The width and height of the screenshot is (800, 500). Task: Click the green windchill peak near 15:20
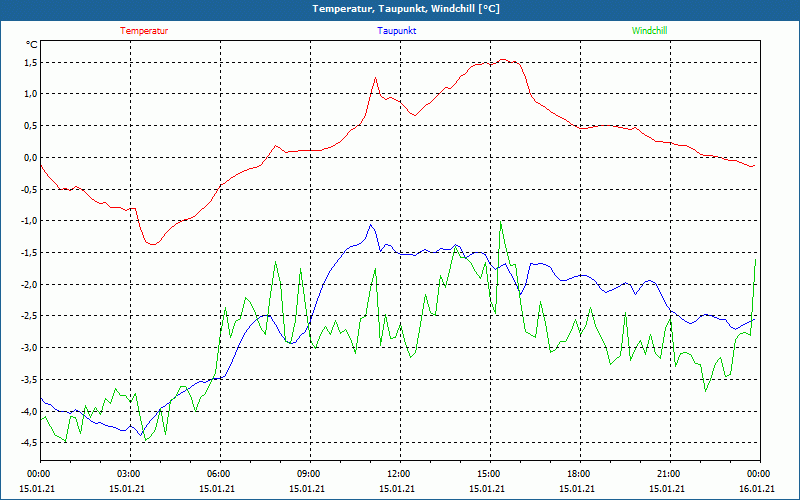[501, 222]
